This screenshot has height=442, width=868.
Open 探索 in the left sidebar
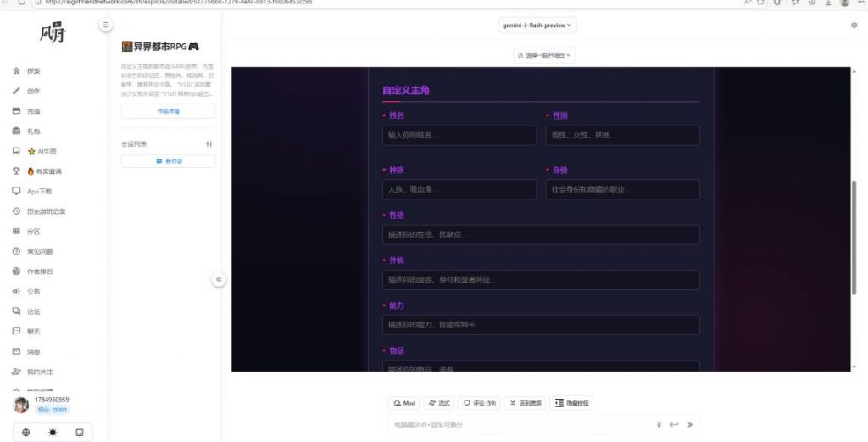tap(33, 71)
